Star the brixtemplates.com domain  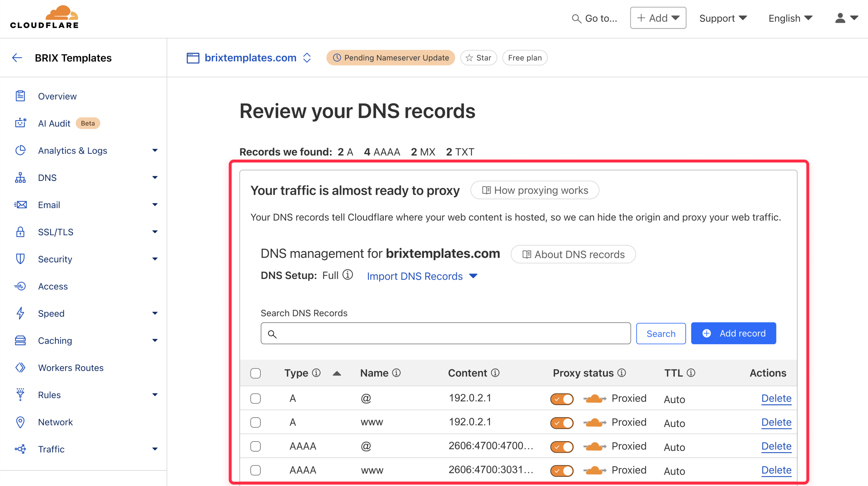coord(478,58)
